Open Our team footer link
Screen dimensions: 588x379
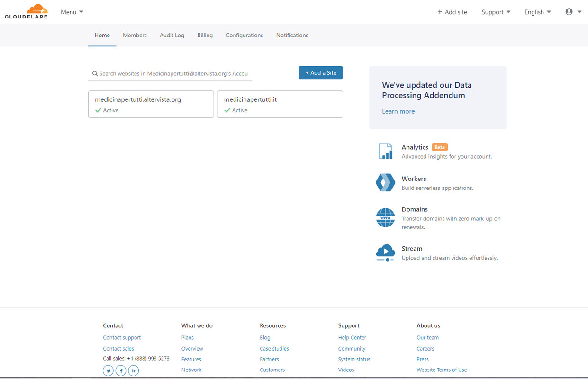point(427,338)
